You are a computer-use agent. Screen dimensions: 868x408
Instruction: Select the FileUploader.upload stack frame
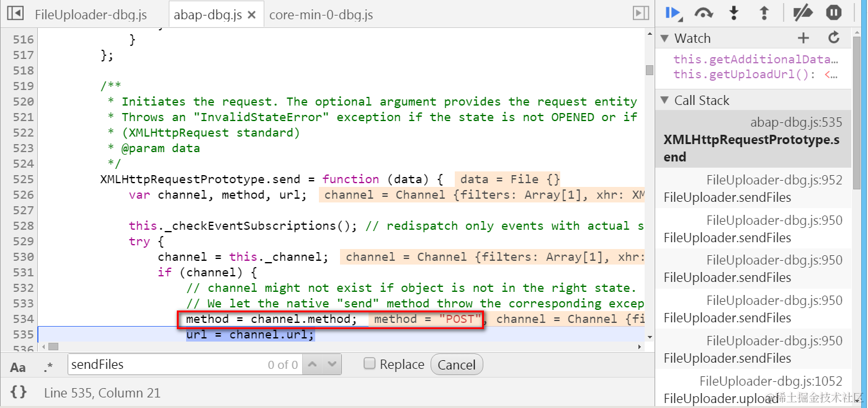tap(753, 389)
